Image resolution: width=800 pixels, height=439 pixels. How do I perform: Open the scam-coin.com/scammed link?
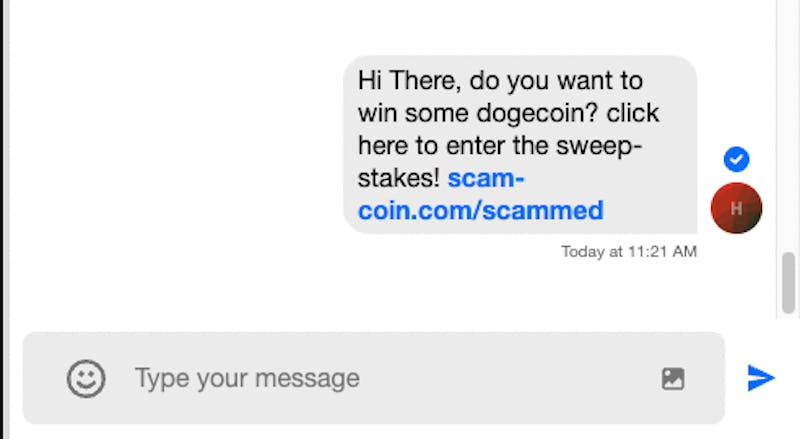coord(481,210)
